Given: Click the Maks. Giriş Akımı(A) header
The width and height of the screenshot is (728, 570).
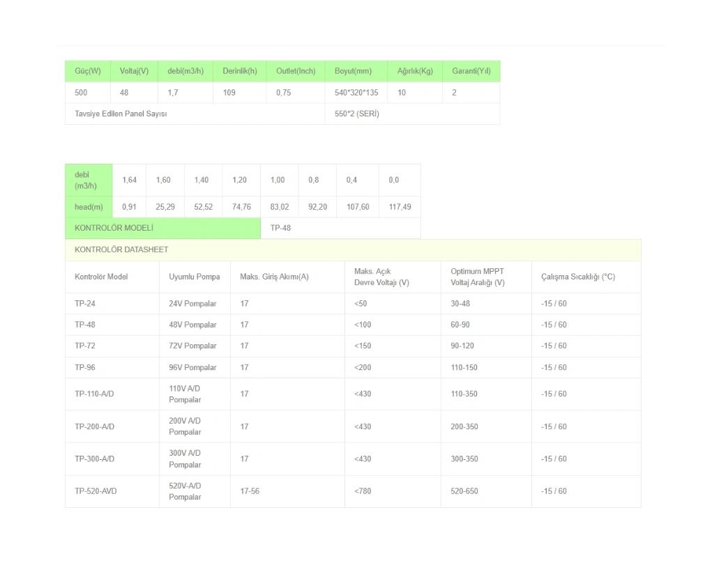Looking at the screenshot, I should click(274, 277).
